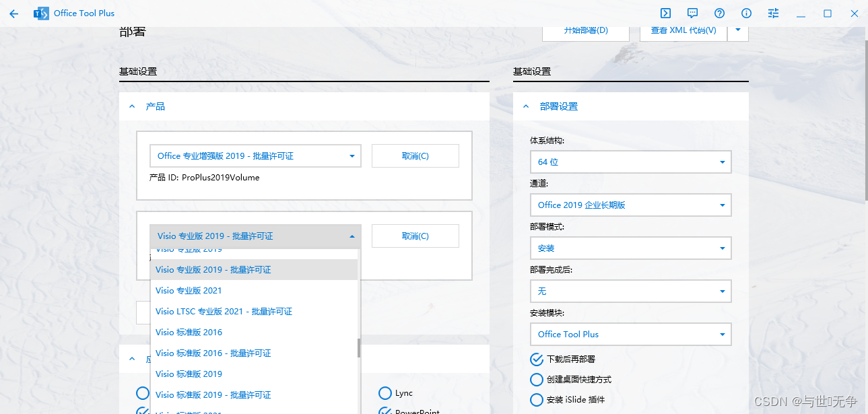Close the Visio 专业版 2019 dropdown header
Viewport: 868px width, 414px height.
point(255,236)
